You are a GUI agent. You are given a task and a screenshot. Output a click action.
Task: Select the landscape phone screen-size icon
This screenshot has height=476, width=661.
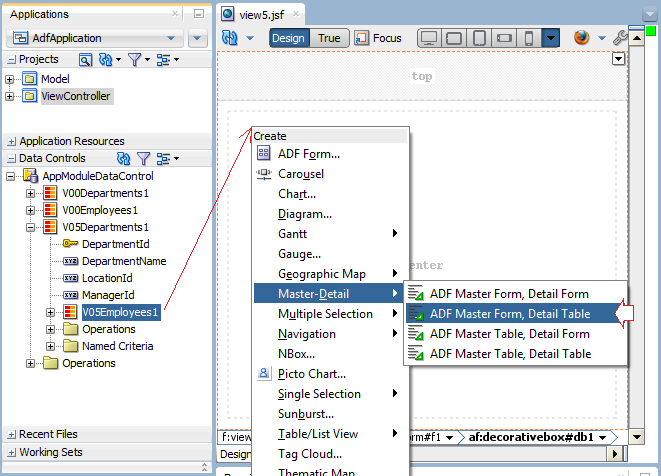coord(504,38)
